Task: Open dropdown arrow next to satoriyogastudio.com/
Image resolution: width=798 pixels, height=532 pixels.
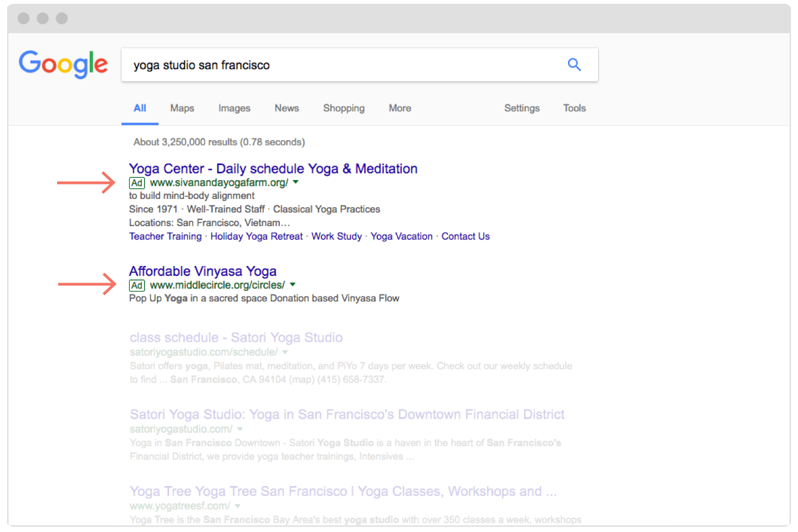Action: point(240,429)
